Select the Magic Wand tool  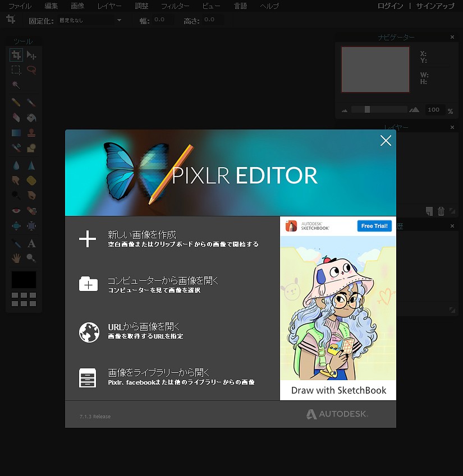(16, 85)
